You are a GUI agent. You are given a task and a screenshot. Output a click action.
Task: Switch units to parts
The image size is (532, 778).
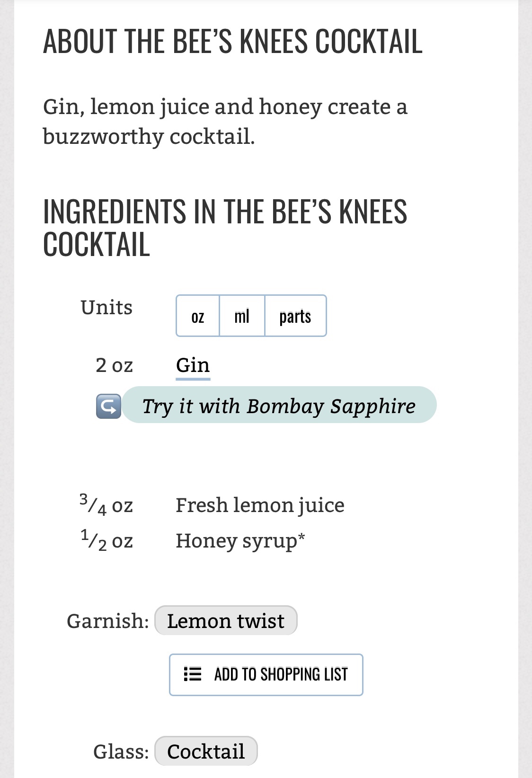295,316
